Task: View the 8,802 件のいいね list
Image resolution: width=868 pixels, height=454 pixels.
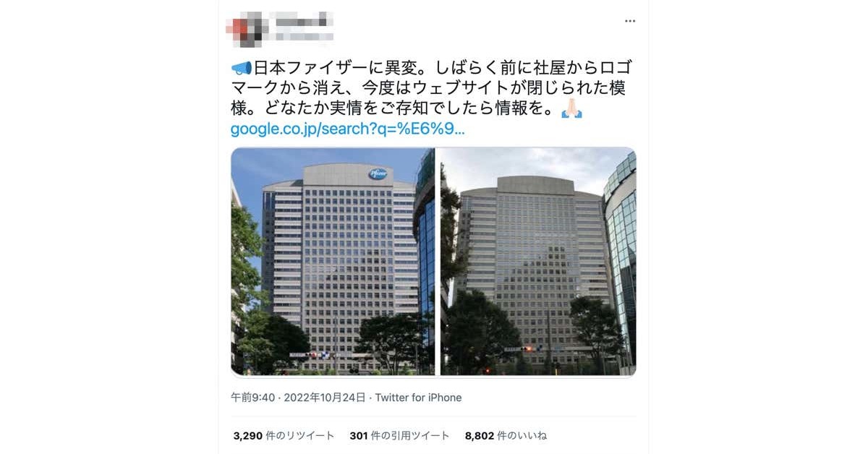Action: (506, 436)
